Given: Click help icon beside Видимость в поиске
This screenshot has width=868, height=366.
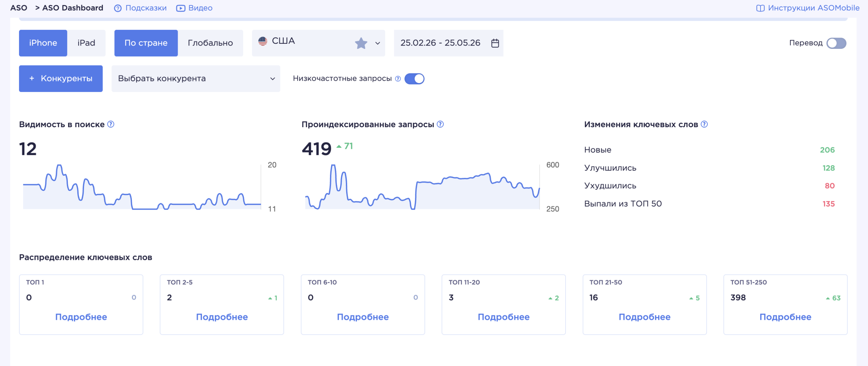Looking at the screenshot, I should coord(111,124).
